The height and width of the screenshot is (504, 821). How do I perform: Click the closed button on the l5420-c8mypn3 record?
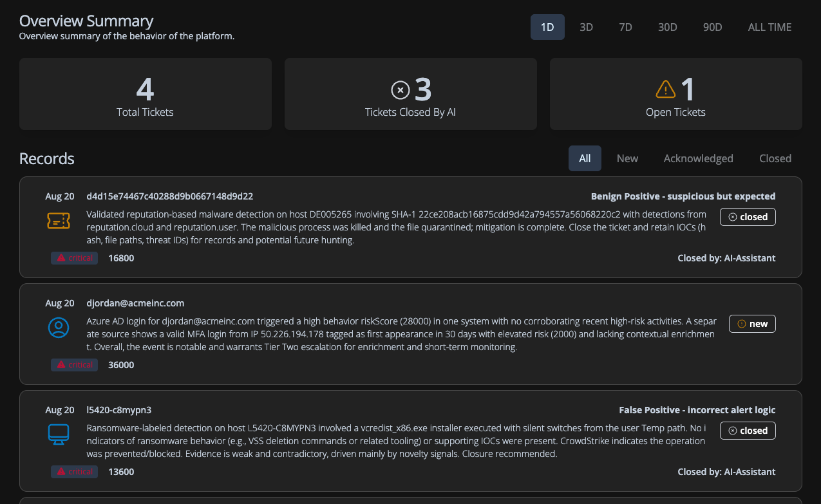coord(748,431)
